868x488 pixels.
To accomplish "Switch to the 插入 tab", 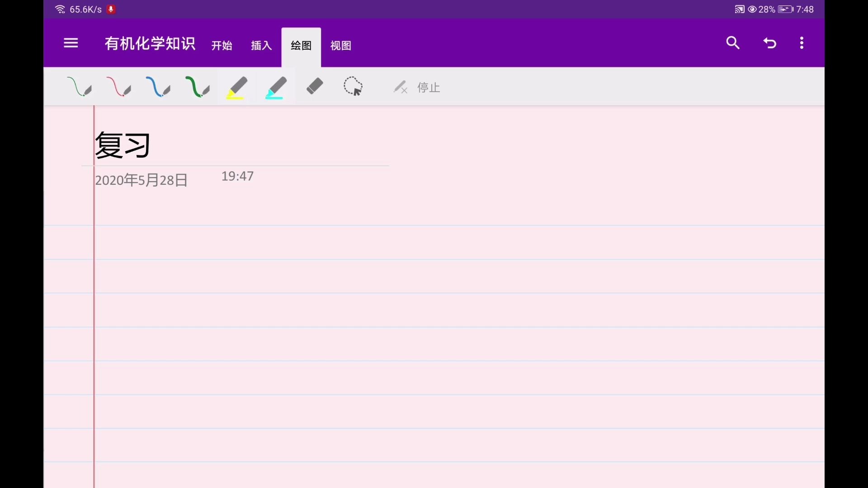I will [261, 46].
